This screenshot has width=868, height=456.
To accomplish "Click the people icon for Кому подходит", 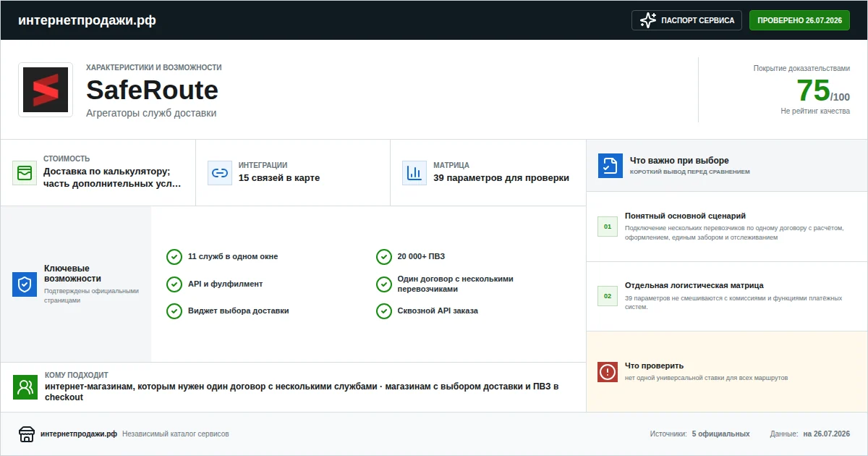I will pos(25,387).
